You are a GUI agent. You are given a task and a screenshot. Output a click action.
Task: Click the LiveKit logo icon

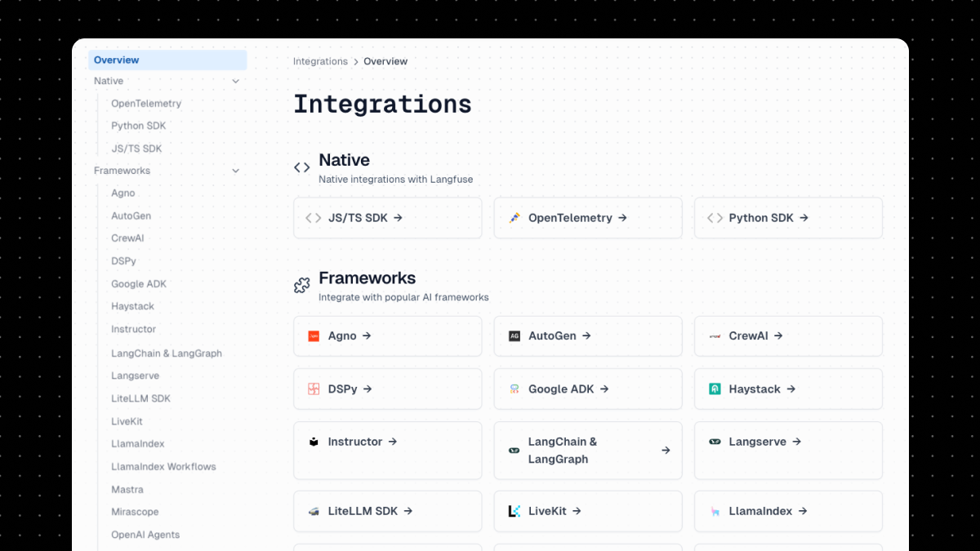(514, 511)
